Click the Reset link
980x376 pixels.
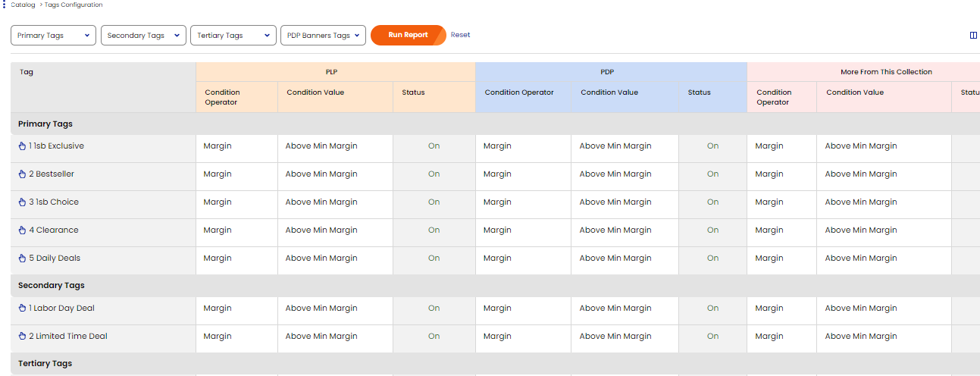click(x=460, y=35)
